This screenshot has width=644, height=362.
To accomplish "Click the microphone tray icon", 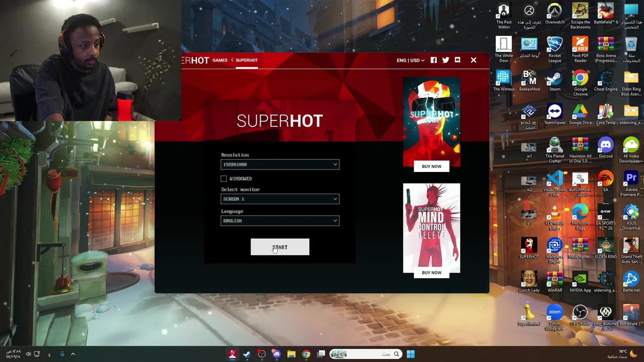I will click(x=62, y=354).
